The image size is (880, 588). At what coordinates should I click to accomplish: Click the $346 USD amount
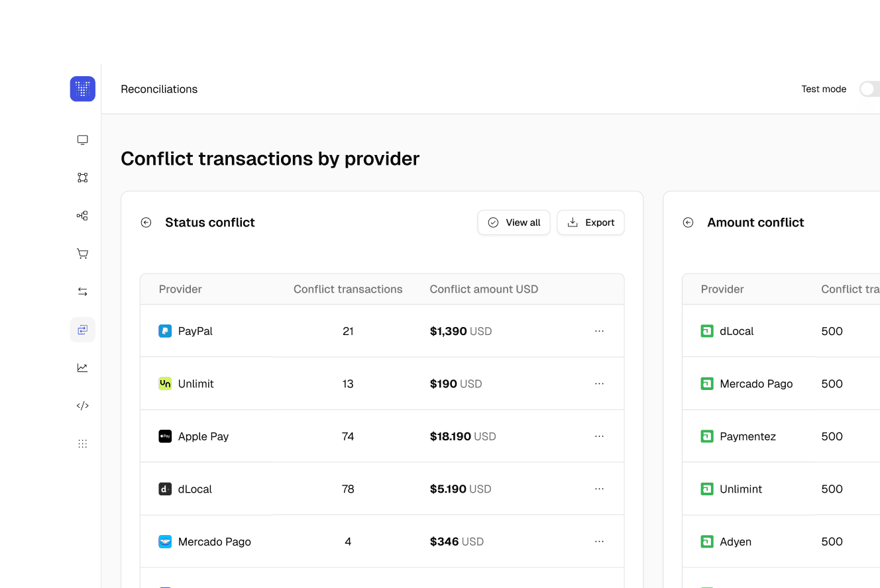coord(457,542)
